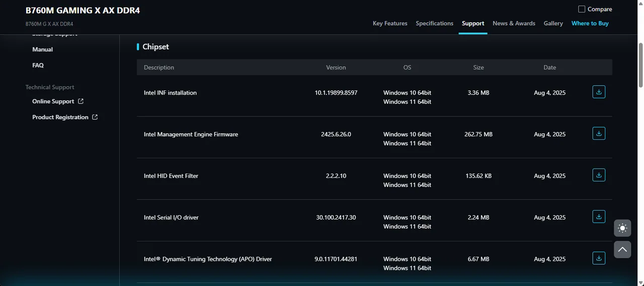The width and height of the screenshot is (644, 286).
Task: Click version 9.0.11701.44281
Action: pos(336,259)
